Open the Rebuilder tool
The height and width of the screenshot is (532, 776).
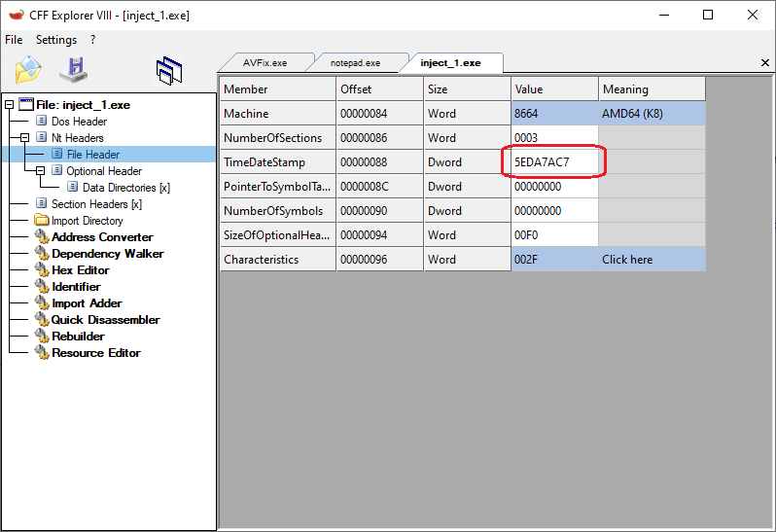(78, 337)
